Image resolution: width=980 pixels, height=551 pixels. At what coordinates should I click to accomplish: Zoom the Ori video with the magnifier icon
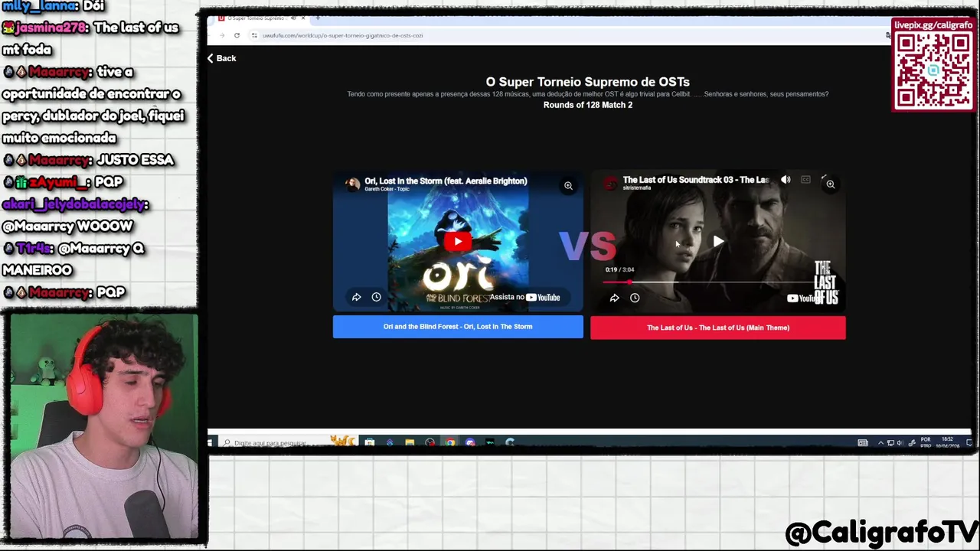click(x=568, y=186)
